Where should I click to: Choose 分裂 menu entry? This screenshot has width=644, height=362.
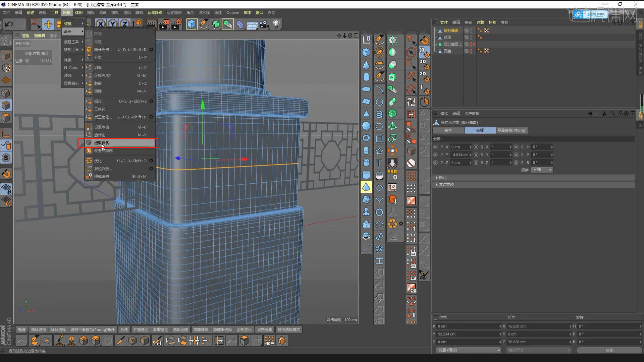120,58
